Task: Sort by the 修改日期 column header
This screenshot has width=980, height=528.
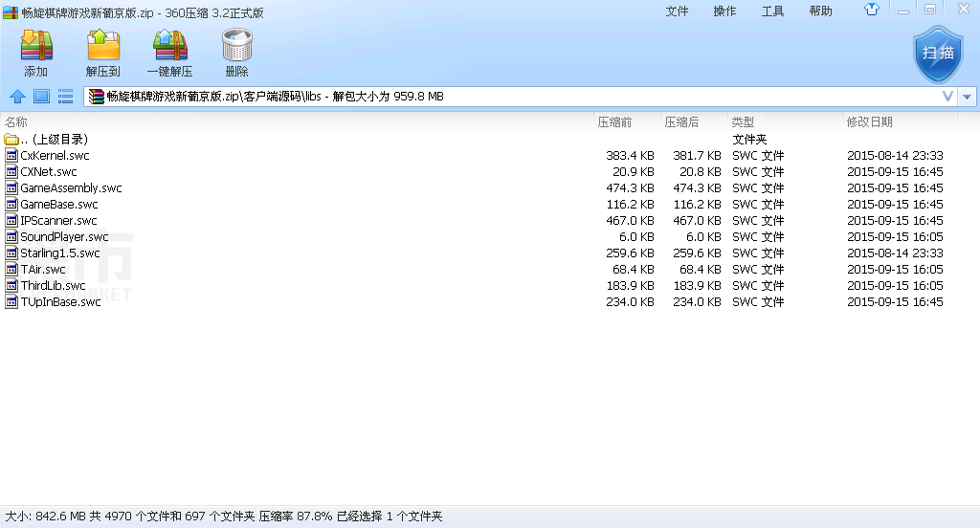Action: 869,121
